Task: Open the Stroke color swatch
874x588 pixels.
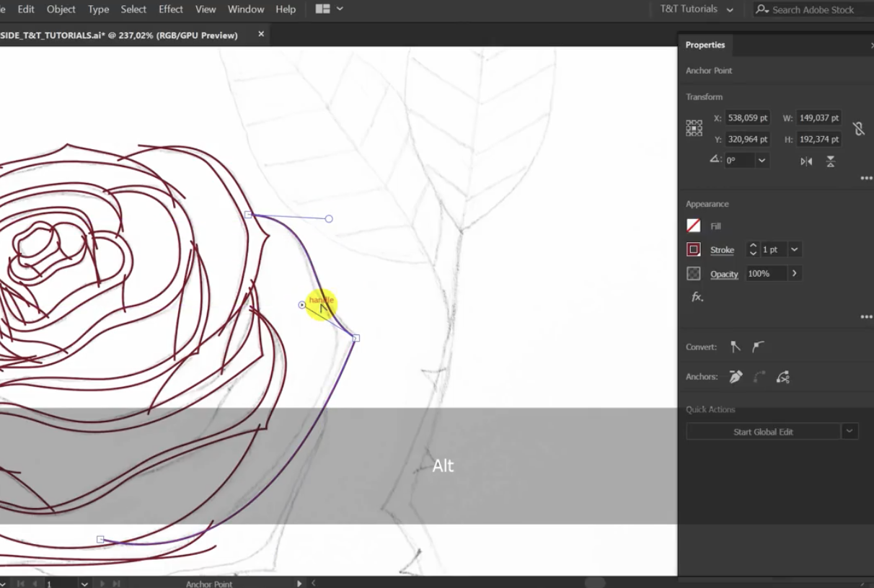Action: click(x=694, y=250)
